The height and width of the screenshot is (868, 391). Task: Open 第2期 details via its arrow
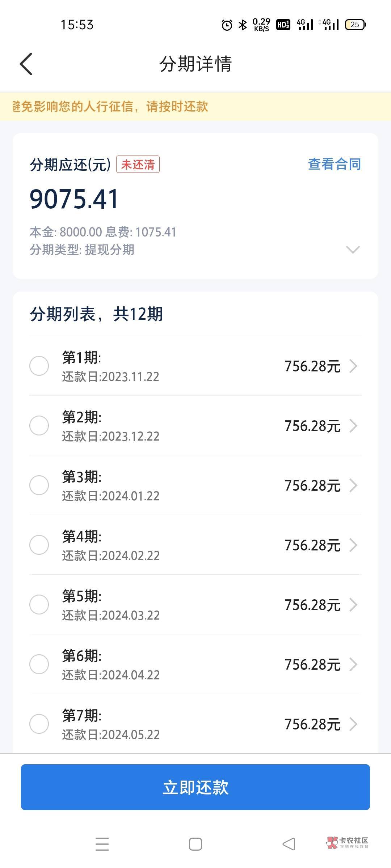(x=353, y=426)
